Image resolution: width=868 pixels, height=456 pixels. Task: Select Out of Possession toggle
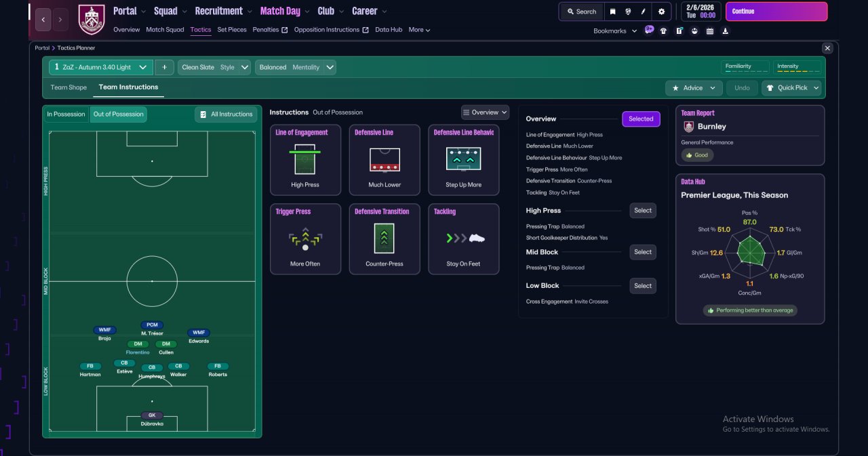click(x=119, y=115)
